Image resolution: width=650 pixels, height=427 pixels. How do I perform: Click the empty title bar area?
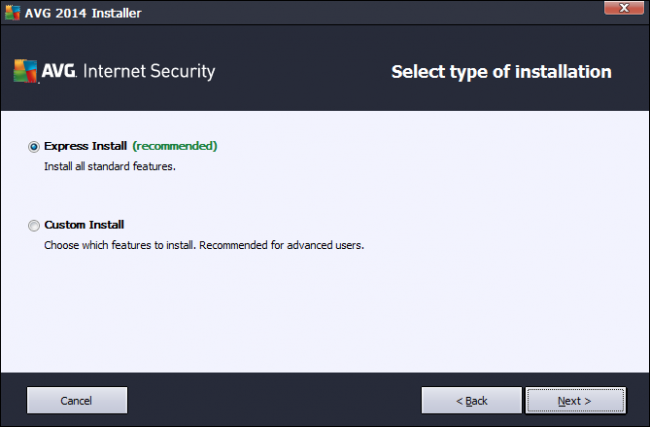point(350,13)
